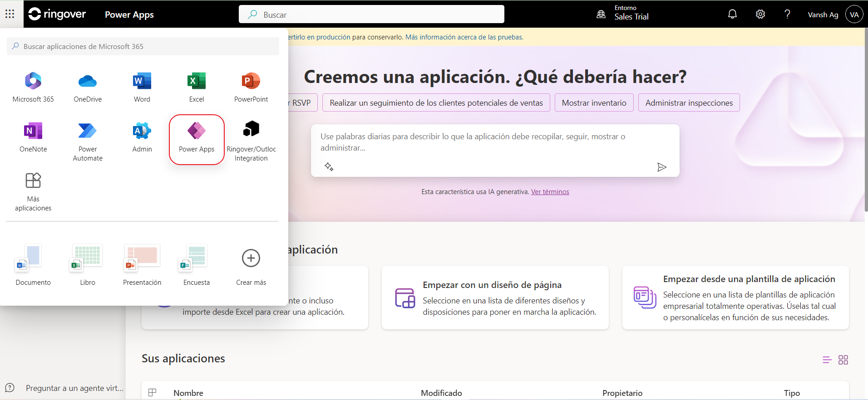The height and width of the screenshot is (400, 868).
Task: Open the VA account avatar
Action: [x=854, y=15]
